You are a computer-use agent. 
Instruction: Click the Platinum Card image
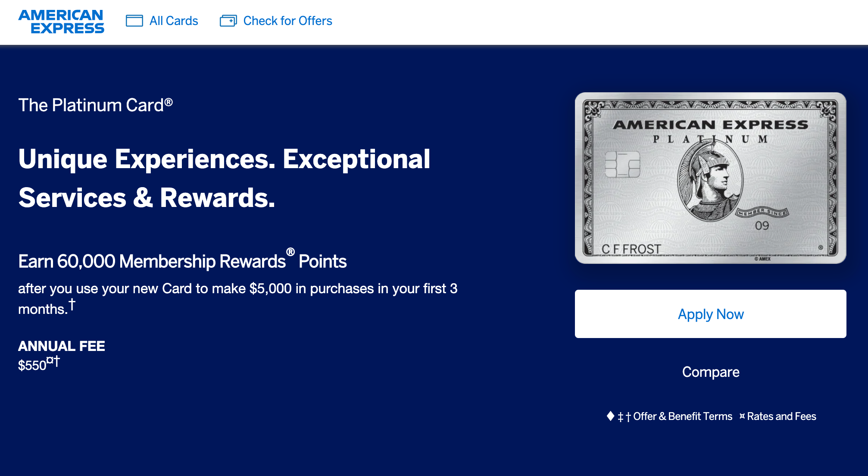710,178
